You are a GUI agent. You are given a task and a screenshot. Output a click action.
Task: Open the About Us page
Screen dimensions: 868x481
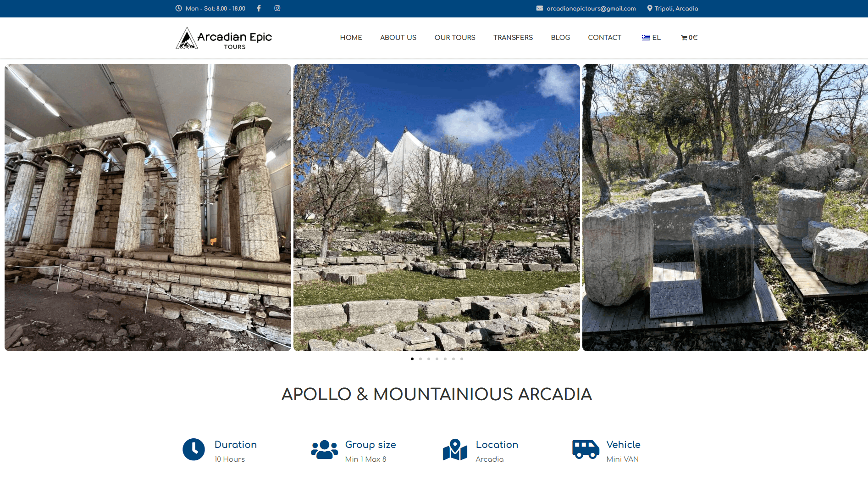[x=398, y=38]
